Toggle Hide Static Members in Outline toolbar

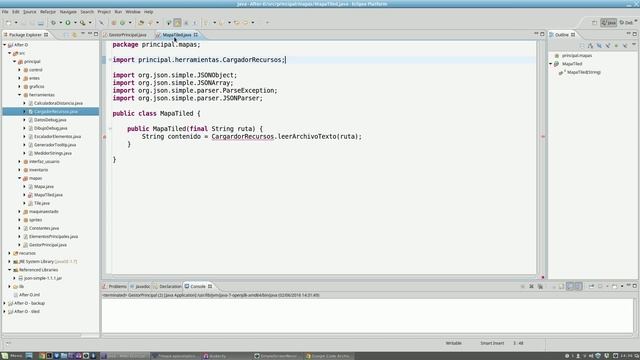[608, 46]
